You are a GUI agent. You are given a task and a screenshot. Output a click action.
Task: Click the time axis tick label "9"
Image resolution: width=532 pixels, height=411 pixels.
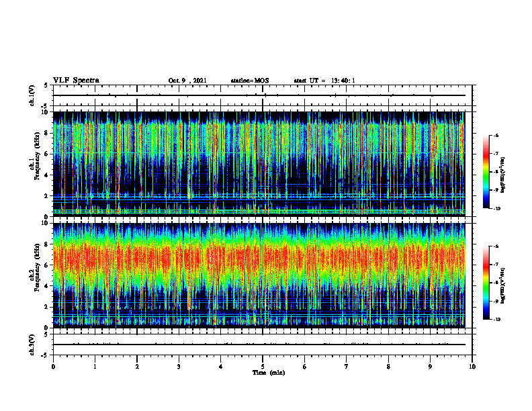[x=430, y=367]
